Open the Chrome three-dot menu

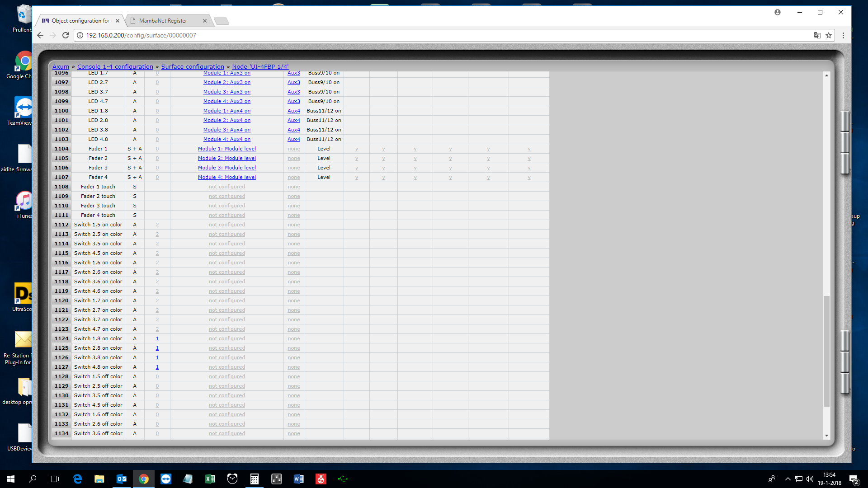pyautogui.click(x=843, y=35)
